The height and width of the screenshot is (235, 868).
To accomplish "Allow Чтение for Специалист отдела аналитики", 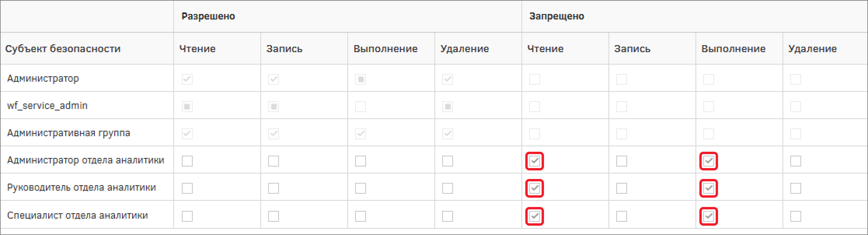I will point(187,216).
